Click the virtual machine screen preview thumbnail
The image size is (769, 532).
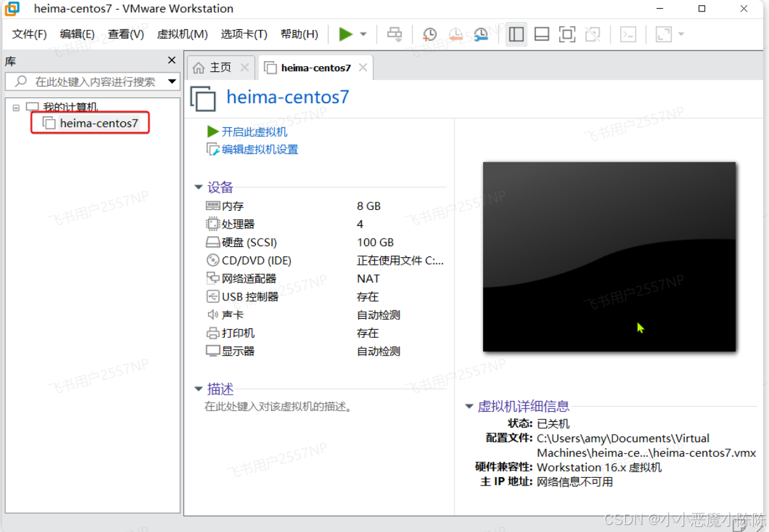pos(609,256)
